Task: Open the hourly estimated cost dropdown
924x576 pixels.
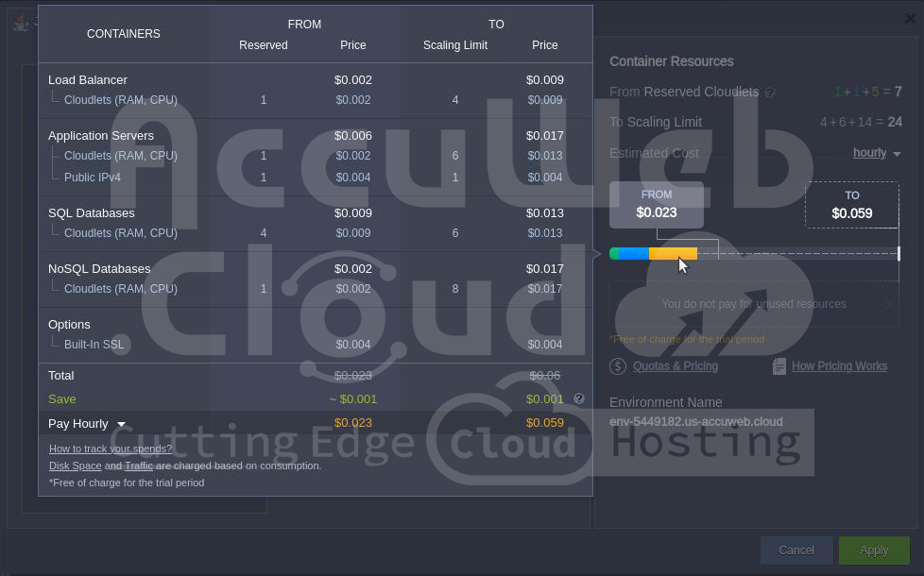Action: click(876, 153)
